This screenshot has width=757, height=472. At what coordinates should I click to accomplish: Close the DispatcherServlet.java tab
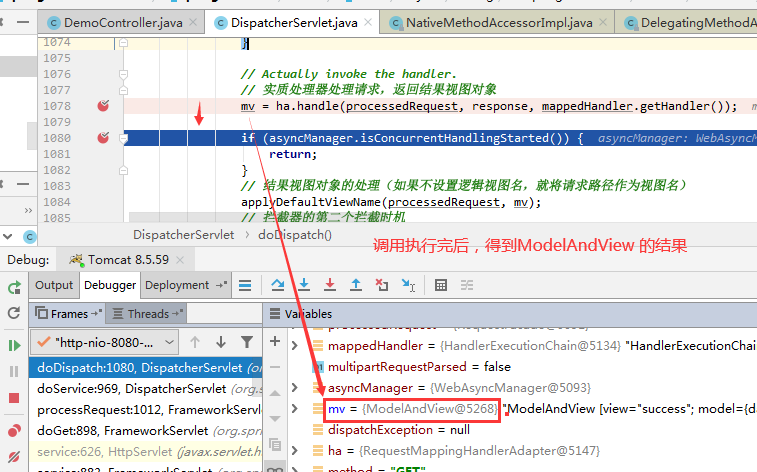[x=368, y=22]
